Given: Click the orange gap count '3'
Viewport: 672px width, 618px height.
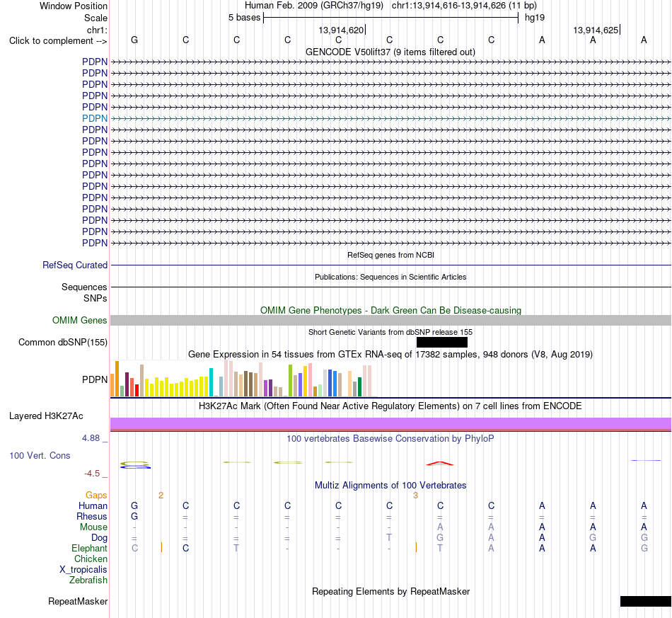Looking at the screenshot, I should point(415,496).
